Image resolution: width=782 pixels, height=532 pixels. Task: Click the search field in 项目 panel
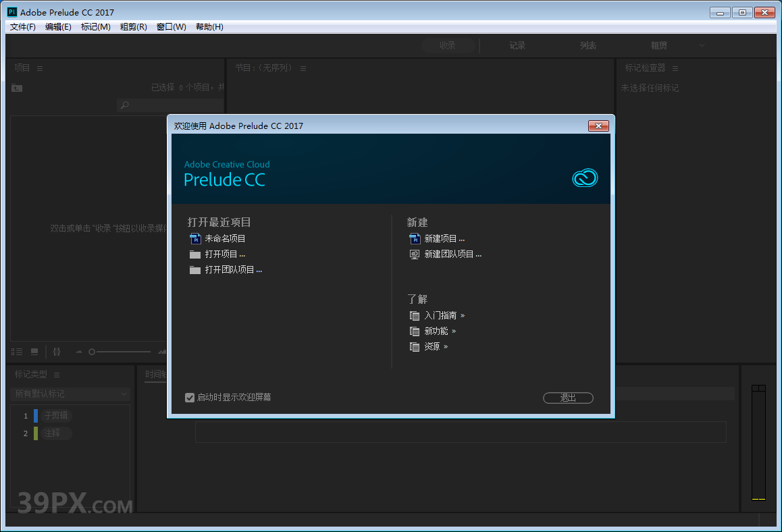point(170,105)
